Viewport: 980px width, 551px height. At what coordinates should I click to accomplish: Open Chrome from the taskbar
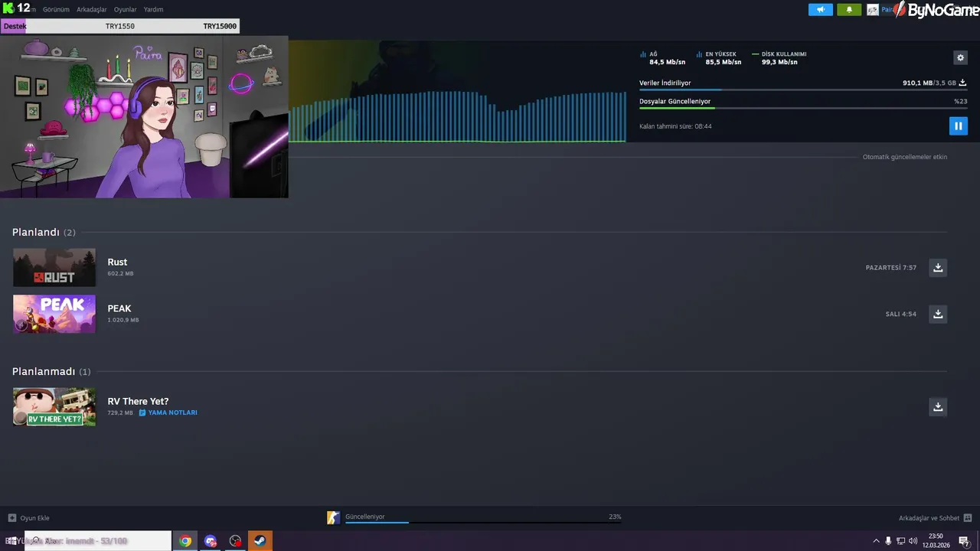[x=185, y=541]
